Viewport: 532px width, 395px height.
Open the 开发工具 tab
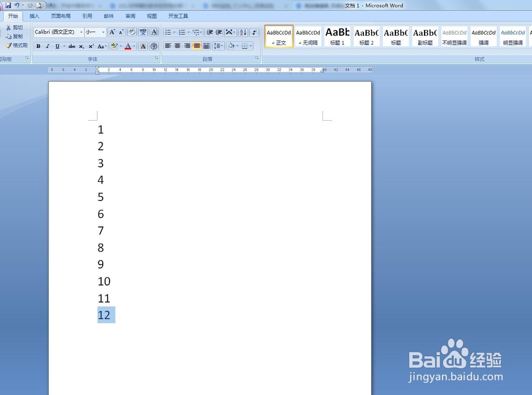pos(178,16)
